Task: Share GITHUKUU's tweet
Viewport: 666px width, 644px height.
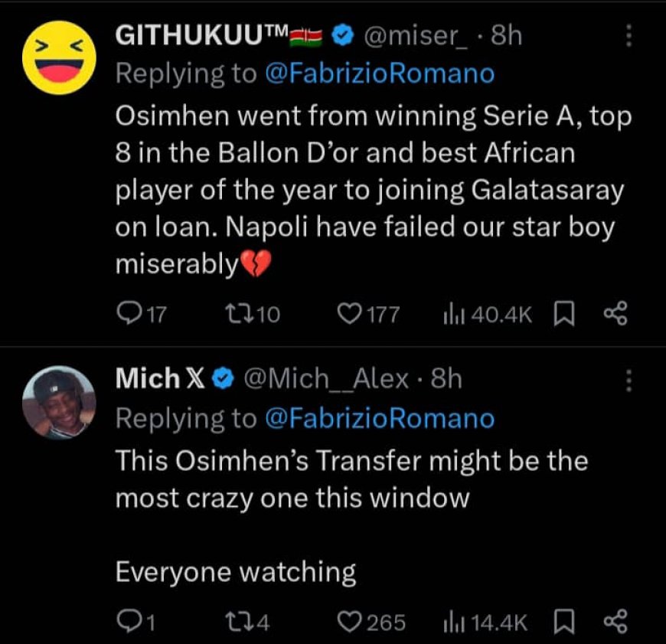Action: pyautogui.click(x=615, y=312)
